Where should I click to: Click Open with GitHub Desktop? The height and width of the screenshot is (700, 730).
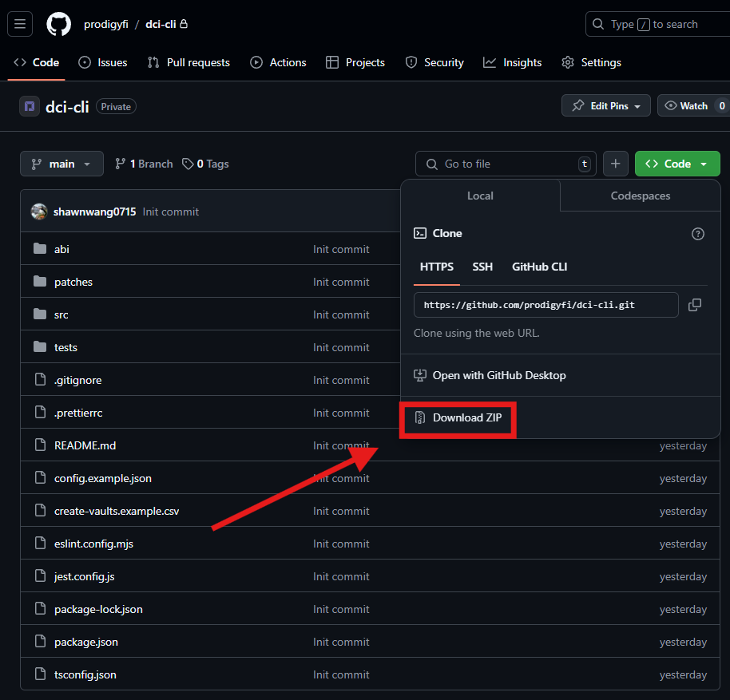pyautogui.click(x=498, y=375)
